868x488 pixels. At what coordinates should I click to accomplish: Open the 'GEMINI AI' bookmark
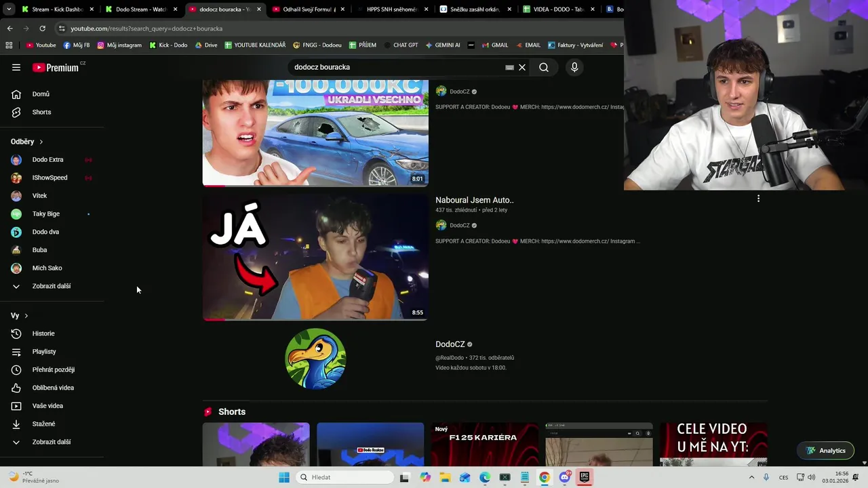pos(443,45)
